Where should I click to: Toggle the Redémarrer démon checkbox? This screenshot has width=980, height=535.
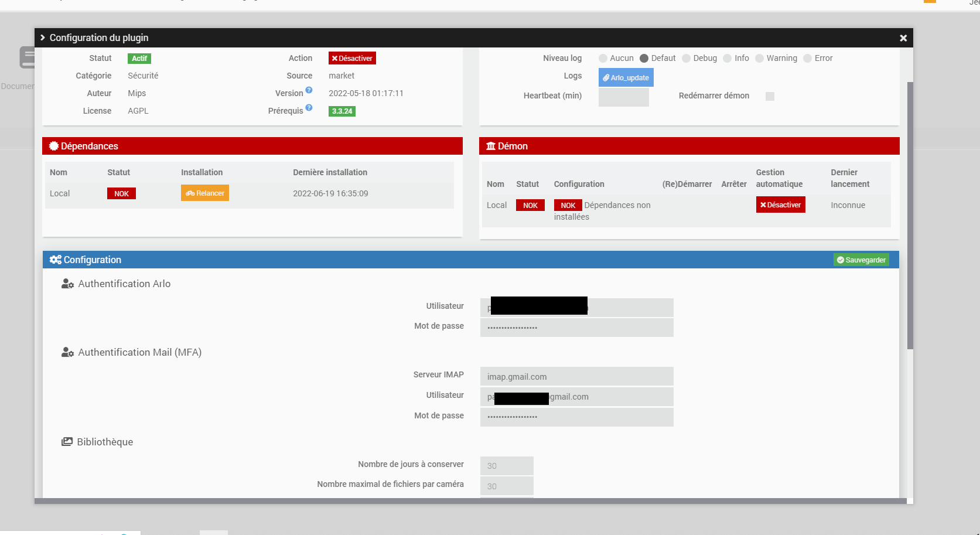[x=770, y=96]
